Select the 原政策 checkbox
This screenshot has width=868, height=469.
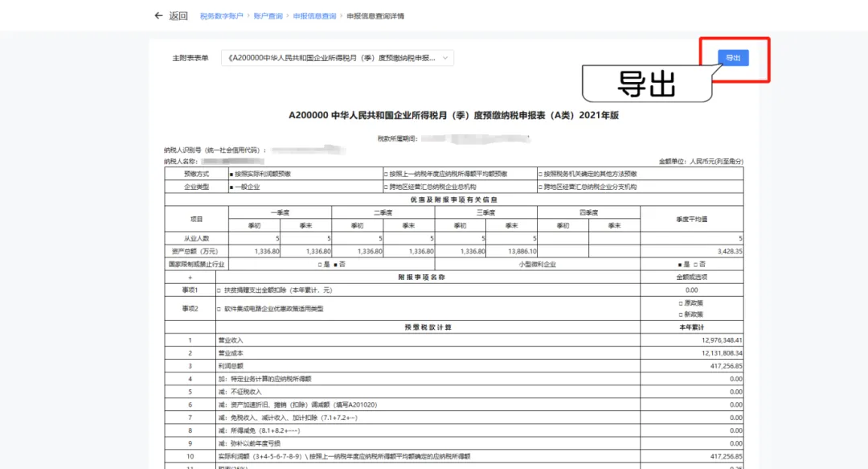pos(681,303)
